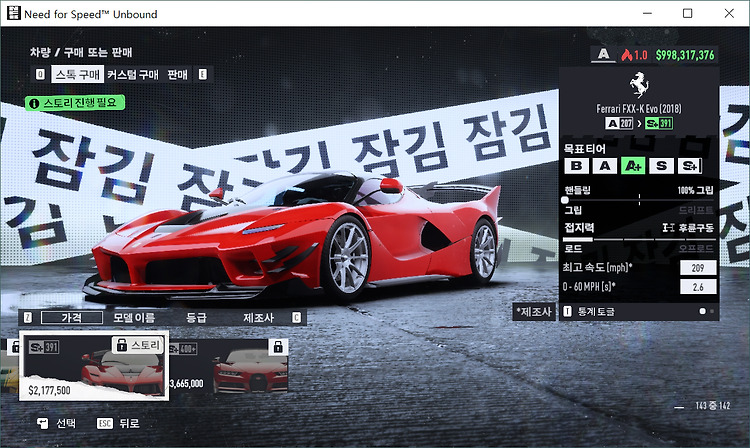The width and height of the screenshot is (750, 448).
Task: Click the 100% 그립 handling label
Action: click(695, 190)
